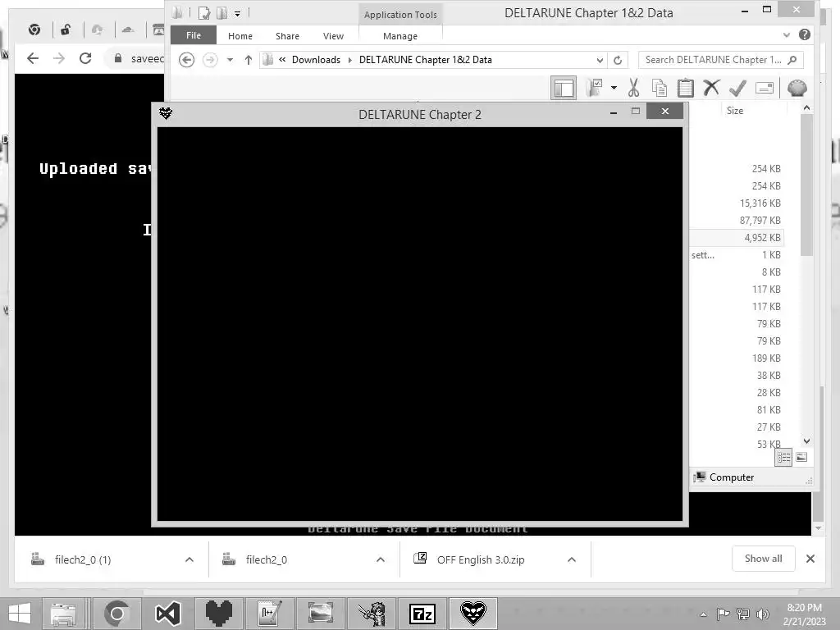The image size is (840, 630).
Task: Select the 189 KB file row
Action: (x=737, y=358)
